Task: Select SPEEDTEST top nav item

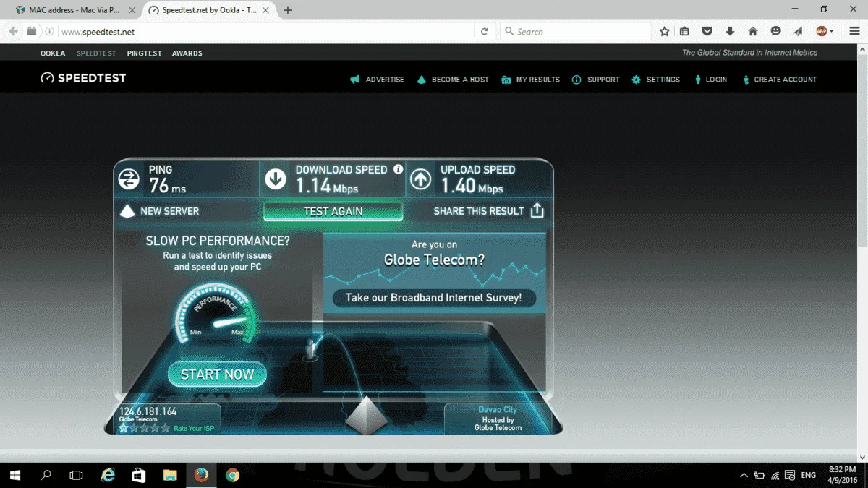Action: tap(96, 53)
